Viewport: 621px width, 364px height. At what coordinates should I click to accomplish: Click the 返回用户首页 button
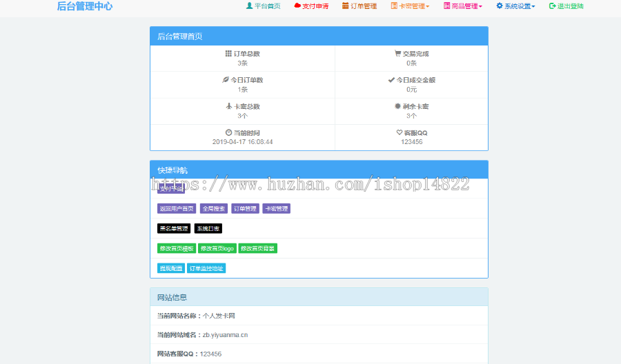[177, 208]
